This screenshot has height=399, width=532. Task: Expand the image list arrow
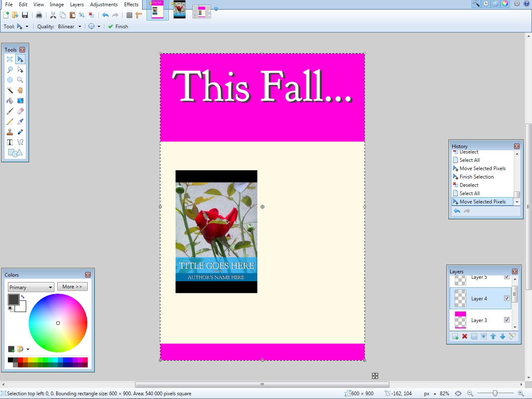[x=216, y=9]
